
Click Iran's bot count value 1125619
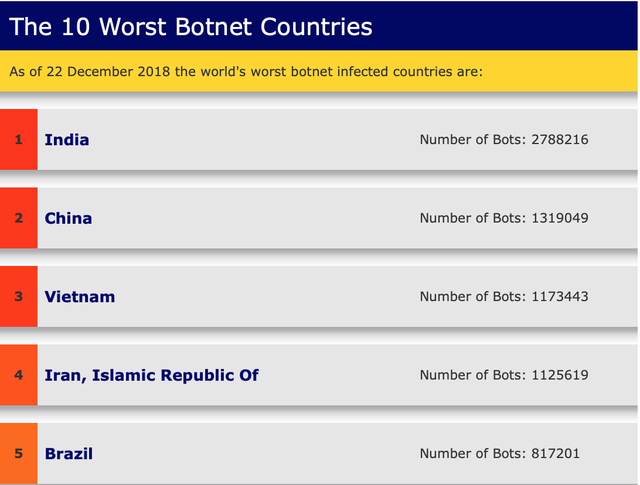pyautogui.click(x=560, y=375)
